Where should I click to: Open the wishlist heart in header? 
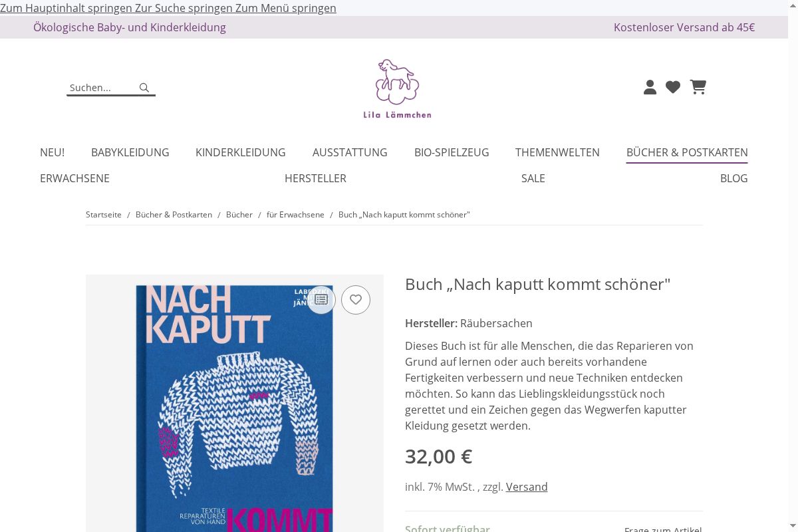tap(673, 87)
